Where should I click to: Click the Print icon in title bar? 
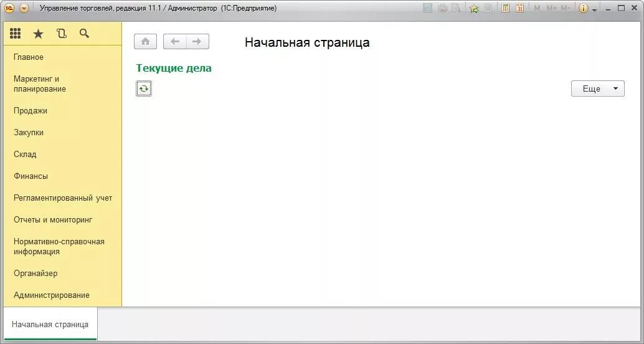point(442,8)
